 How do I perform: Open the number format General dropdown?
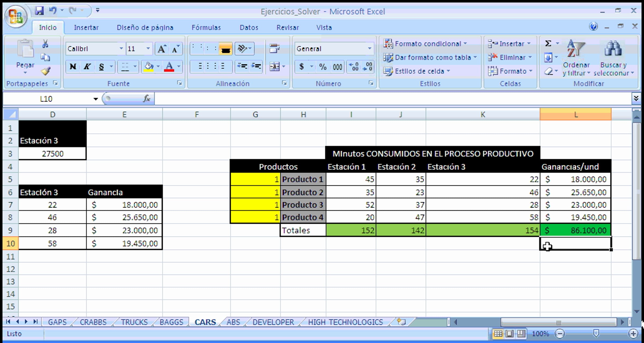pyautogui.click(x=369, y=49)
